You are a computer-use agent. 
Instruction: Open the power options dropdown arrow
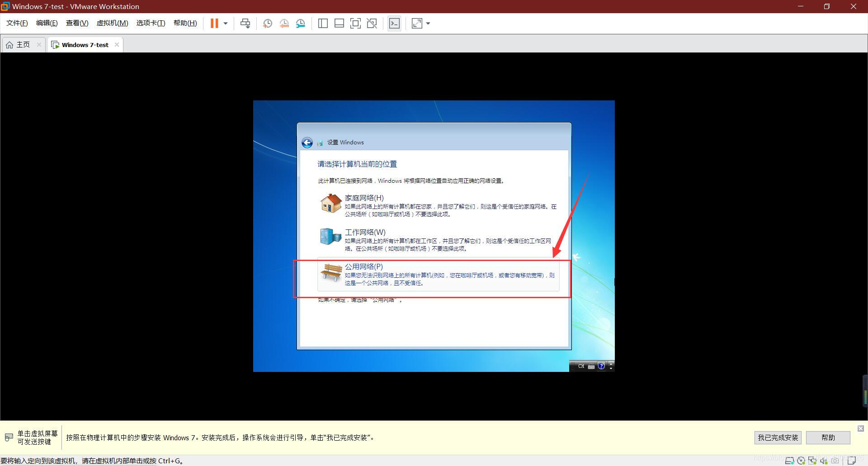tap(226, 23)
